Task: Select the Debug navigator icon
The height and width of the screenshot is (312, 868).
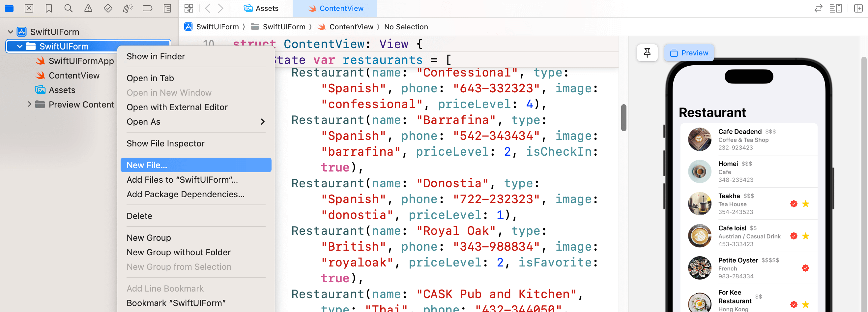Action: tap(128, 9)
